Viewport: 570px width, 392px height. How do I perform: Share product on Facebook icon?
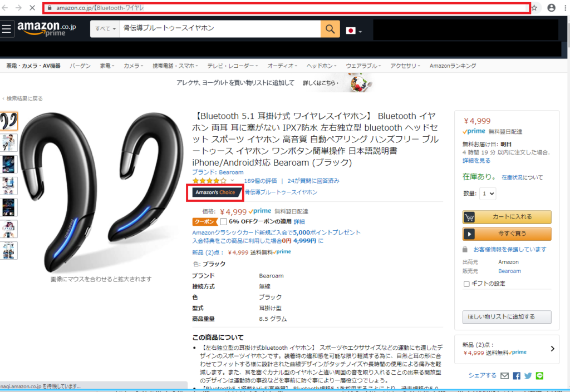(x=517, y=376)
